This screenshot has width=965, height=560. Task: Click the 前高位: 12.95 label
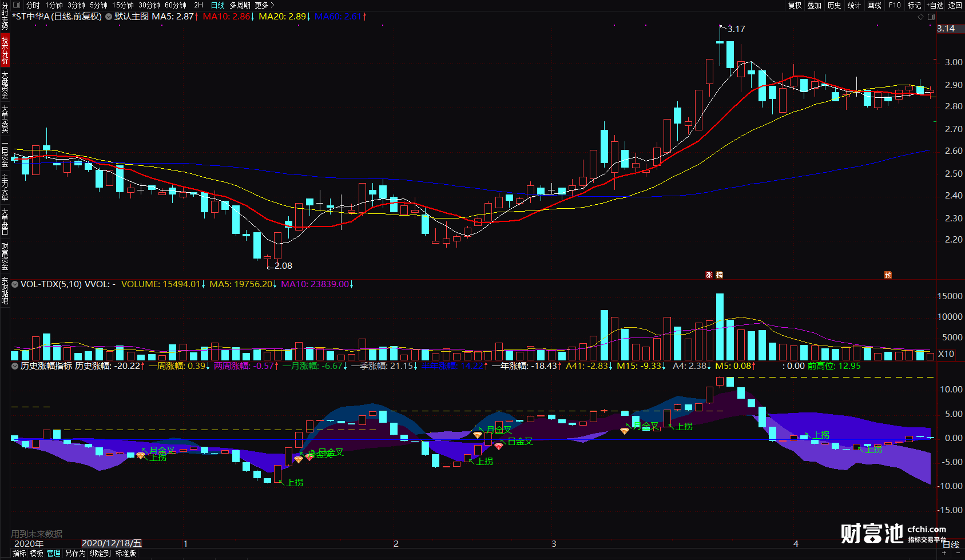[834, 366]
